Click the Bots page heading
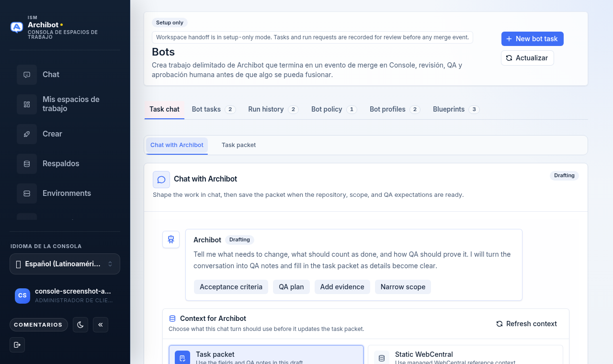 [163, 52]
